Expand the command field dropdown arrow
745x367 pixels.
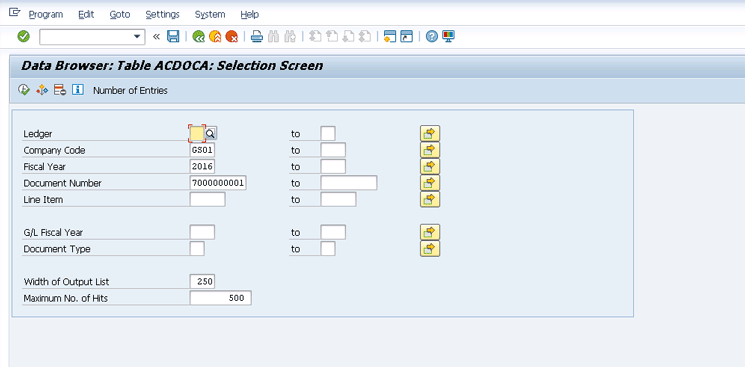(138, 37)
